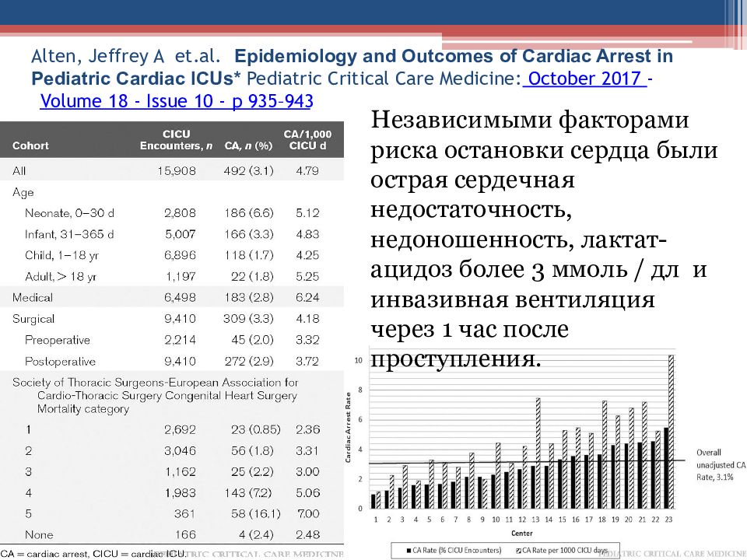The height and width of the screenshot is (560, 747).
Task: Select the value "1,197"
Action: click(x=181, y=277)
